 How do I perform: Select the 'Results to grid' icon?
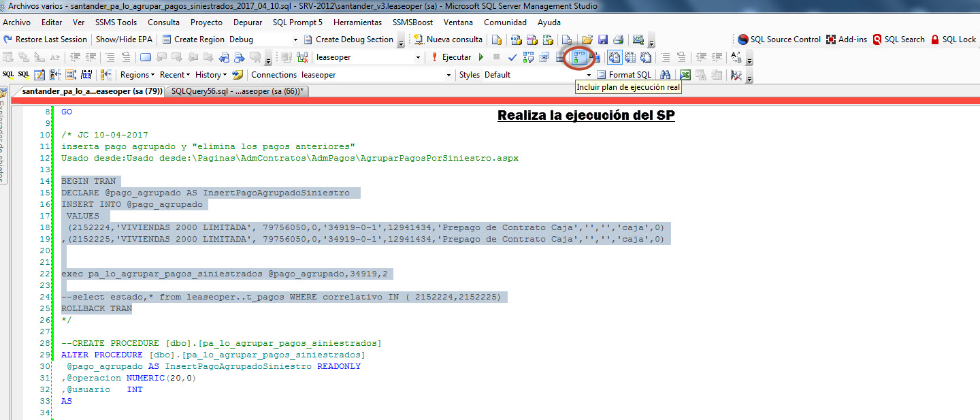[x=630, y=58]
